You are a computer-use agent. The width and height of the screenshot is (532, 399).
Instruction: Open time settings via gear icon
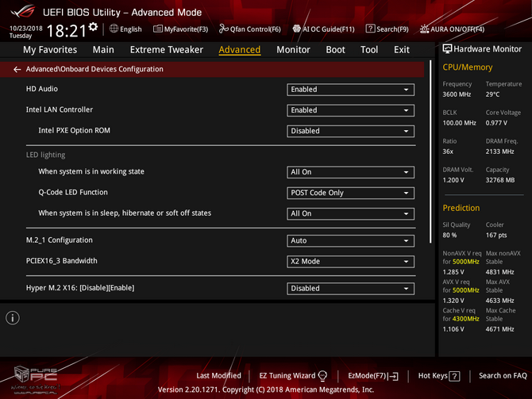[x=93, y=27]
